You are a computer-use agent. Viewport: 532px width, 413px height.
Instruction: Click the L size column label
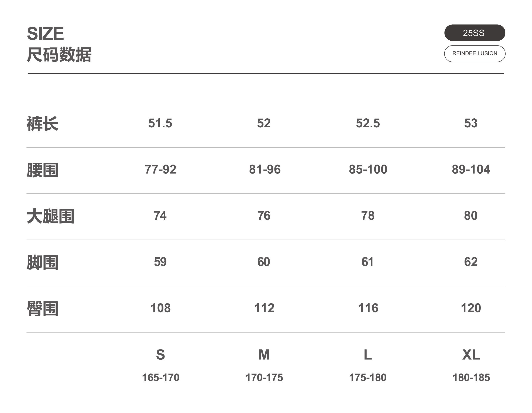[x=368, y=355]
